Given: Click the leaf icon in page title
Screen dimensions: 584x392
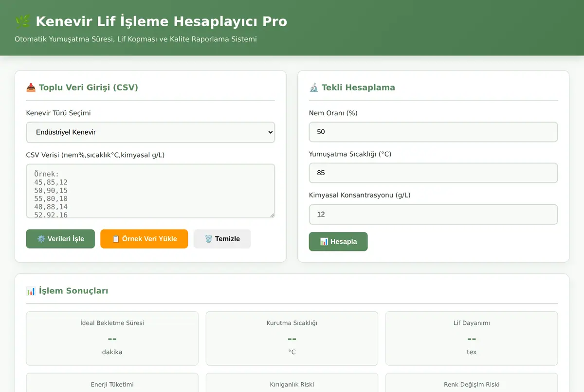Looking at the screenshot, I should click(22, 21).
